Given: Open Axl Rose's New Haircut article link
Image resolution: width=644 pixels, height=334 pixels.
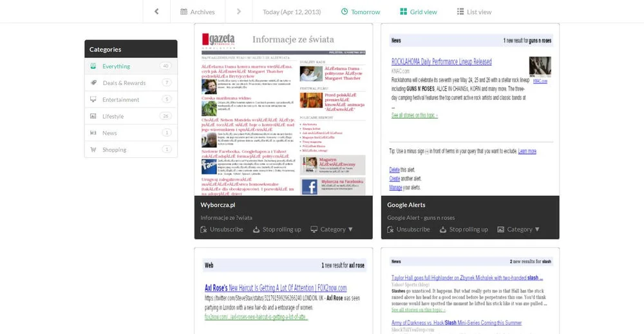Looking at the screenshot, I should (276, 288).
